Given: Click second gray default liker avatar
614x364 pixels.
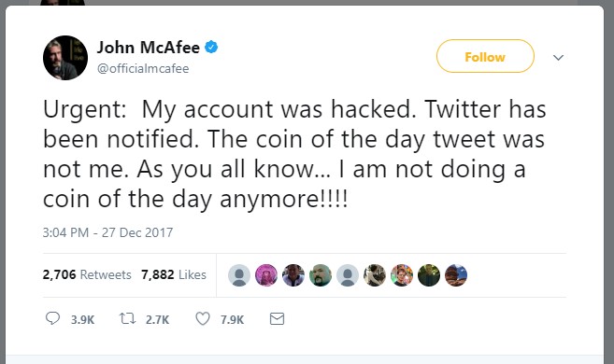Looking at the screenshot, I should point(348,275).
